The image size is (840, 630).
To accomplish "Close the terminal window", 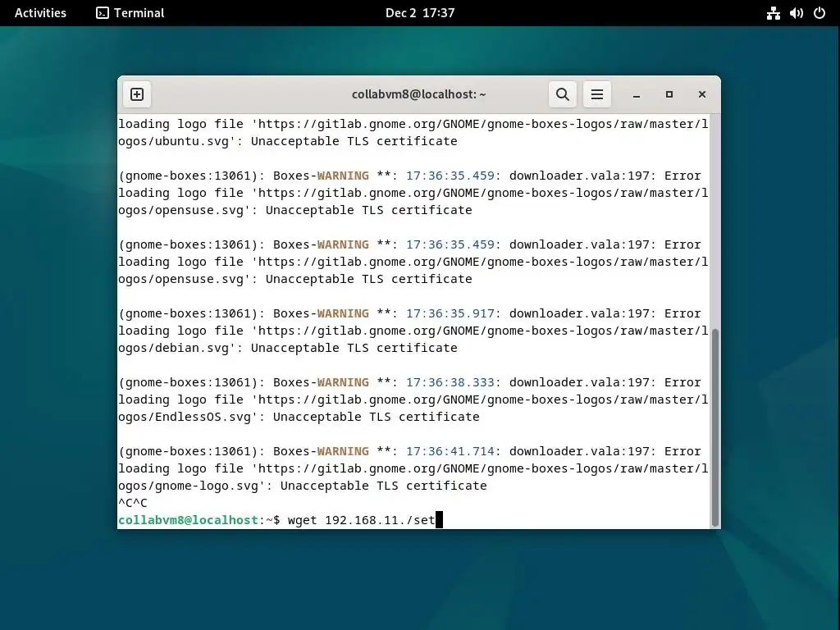I will point(702,94).
